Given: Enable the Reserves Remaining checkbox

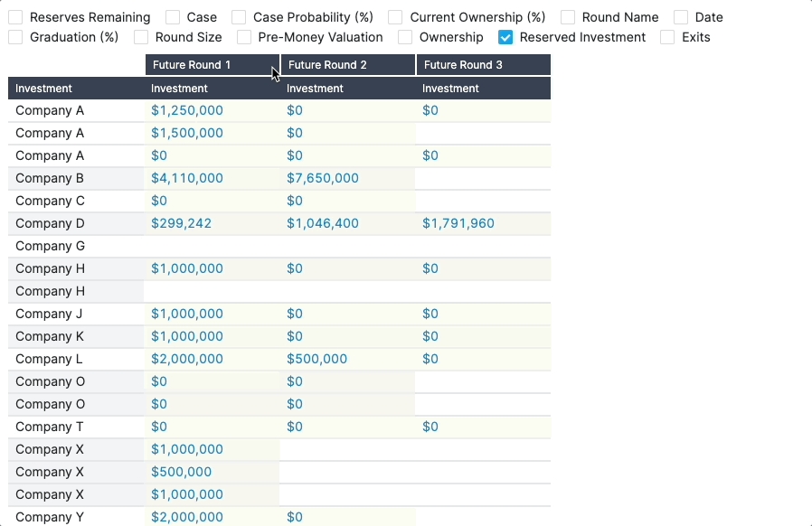Looking at the screenshot, I should [15, 17].
